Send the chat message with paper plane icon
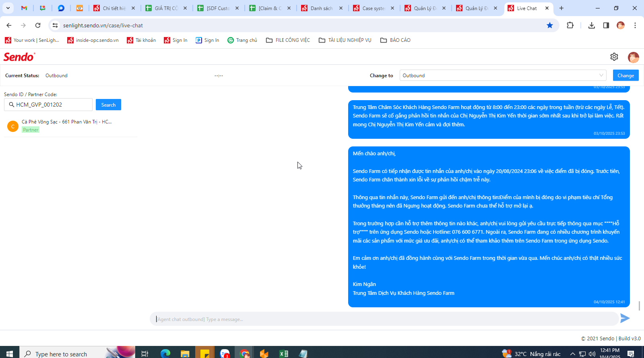This screenshot has width=644, height=358. pos(625,318)
